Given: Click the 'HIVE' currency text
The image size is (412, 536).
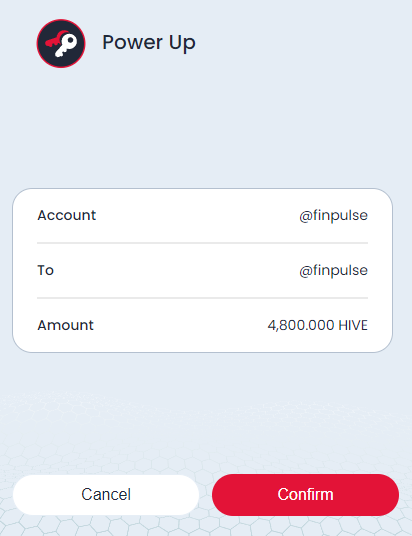Looking at the screenshot, I should 353,325.
